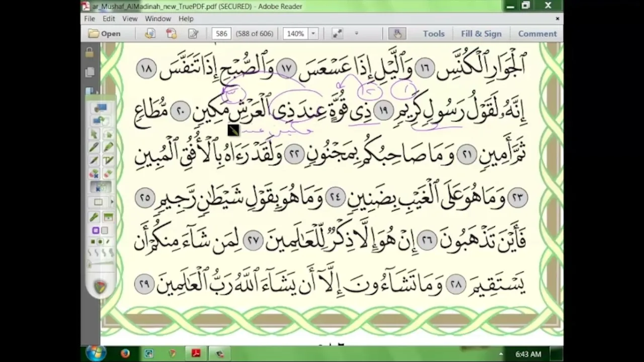Click the second screen icon in floating palette
644x362 pixels.
(x=100, y=121)
